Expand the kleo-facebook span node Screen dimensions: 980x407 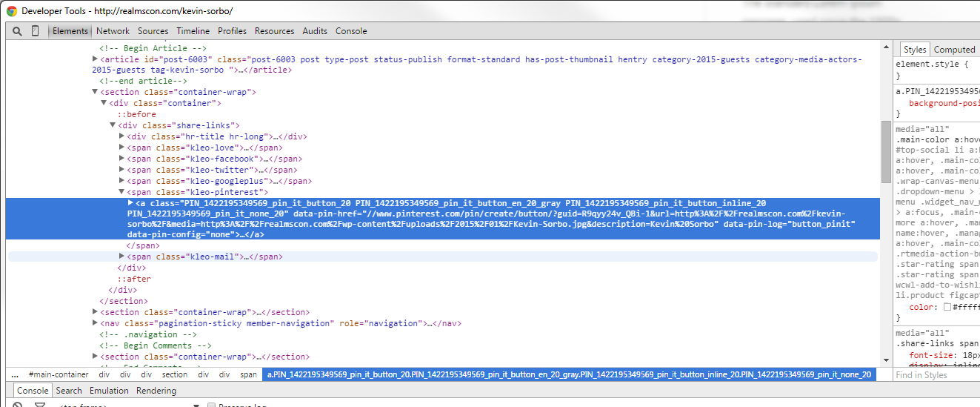(x=122, y=159)
